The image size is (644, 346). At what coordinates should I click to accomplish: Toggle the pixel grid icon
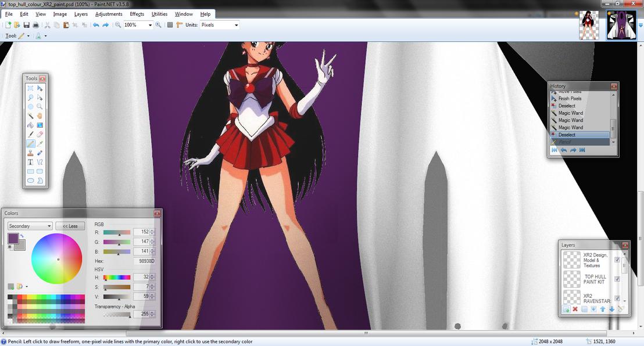pos(170,25)
